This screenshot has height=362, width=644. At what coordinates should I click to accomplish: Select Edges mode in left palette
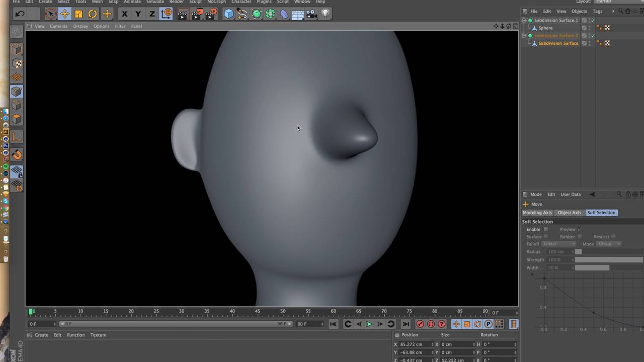pyautogui.click(x=17, y=105)
